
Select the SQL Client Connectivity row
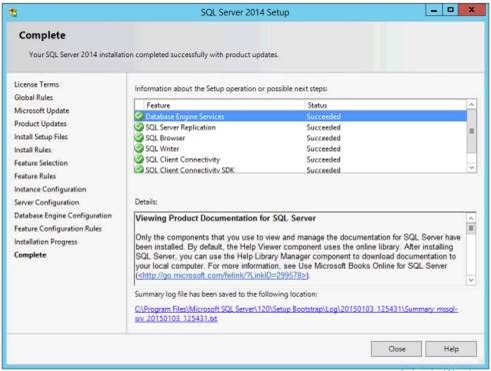tap(300, 159)
